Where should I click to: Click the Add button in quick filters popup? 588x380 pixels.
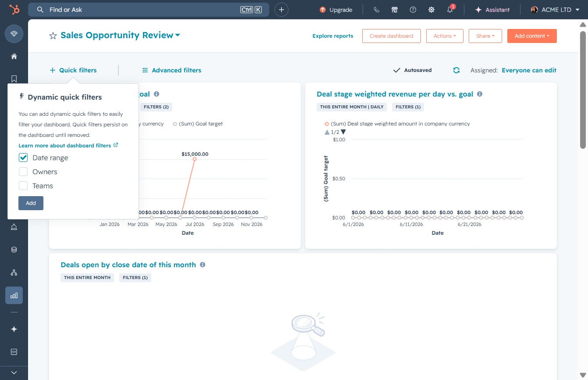[x=31, y=203]
